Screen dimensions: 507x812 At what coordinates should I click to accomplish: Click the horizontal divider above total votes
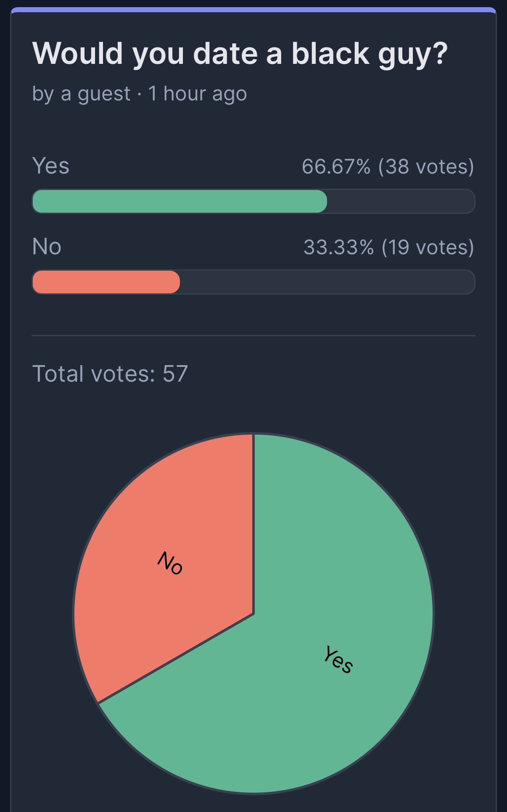253,335
